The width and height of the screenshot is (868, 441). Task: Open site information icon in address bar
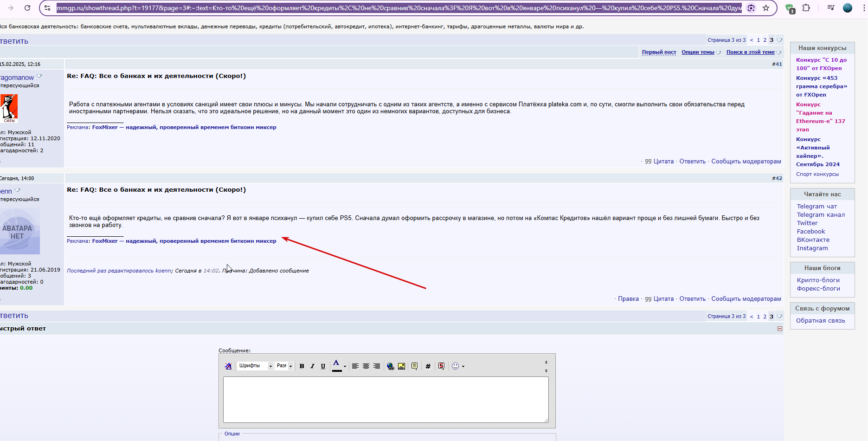pos(47,8)
